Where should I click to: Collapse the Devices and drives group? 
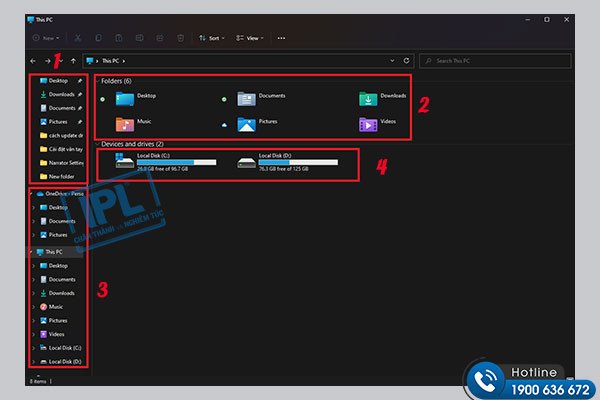pyautogui.click(x=98, y=144)
